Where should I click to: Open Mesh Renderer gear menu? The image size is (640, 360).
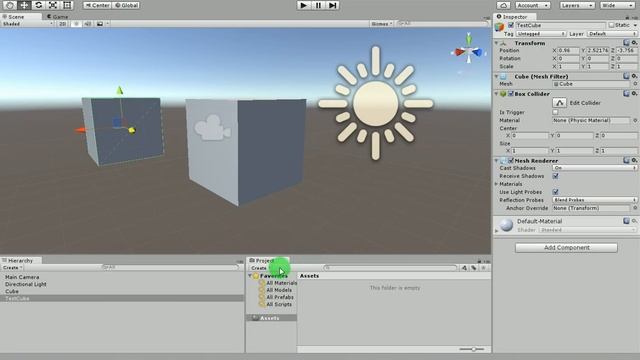click(x=634, y=160)
